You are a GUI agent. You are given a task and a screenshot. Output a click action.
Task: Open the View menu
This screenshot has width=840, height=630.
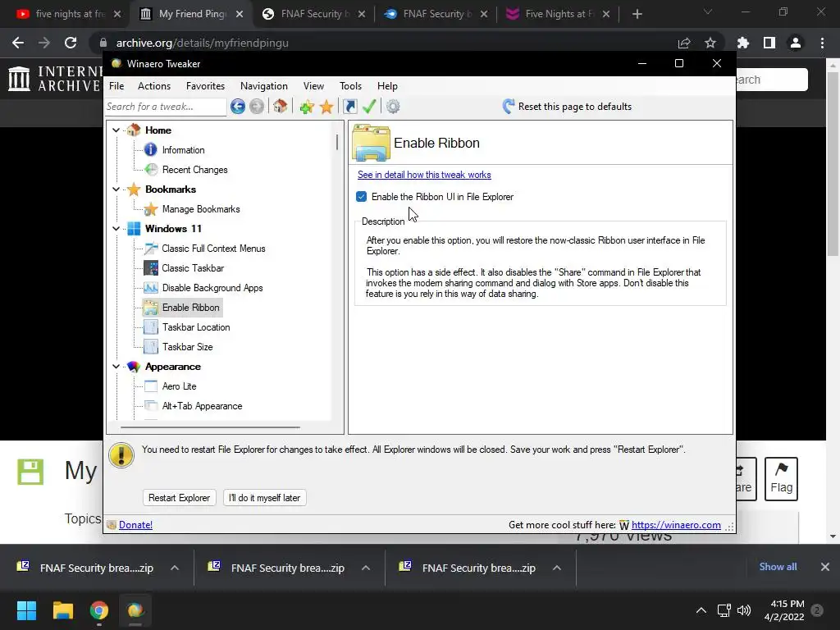(x=313, y=85)
